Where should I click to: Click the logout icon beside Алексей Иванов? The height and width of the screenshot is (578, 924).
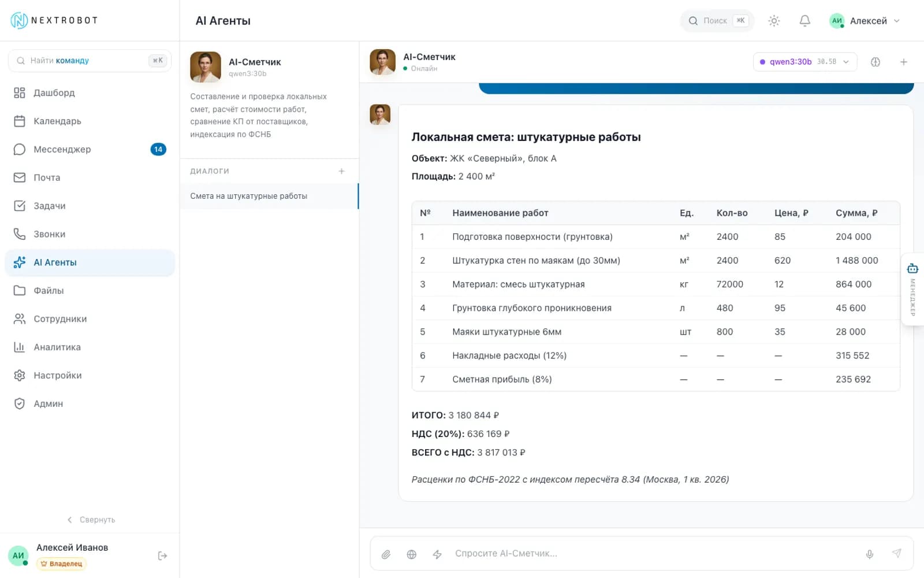coord(162,556)
